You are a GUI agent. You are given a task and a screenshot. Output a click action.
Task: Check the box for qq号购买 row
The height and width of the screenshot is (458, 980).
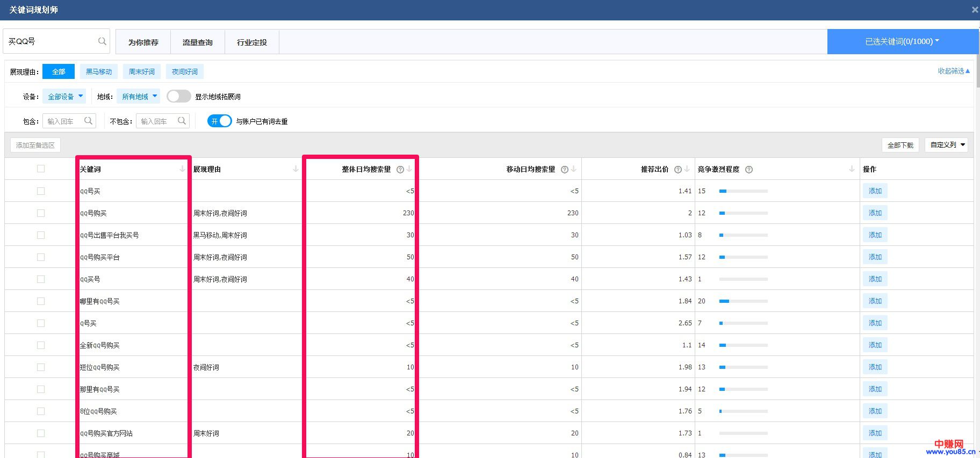[41, 213]
